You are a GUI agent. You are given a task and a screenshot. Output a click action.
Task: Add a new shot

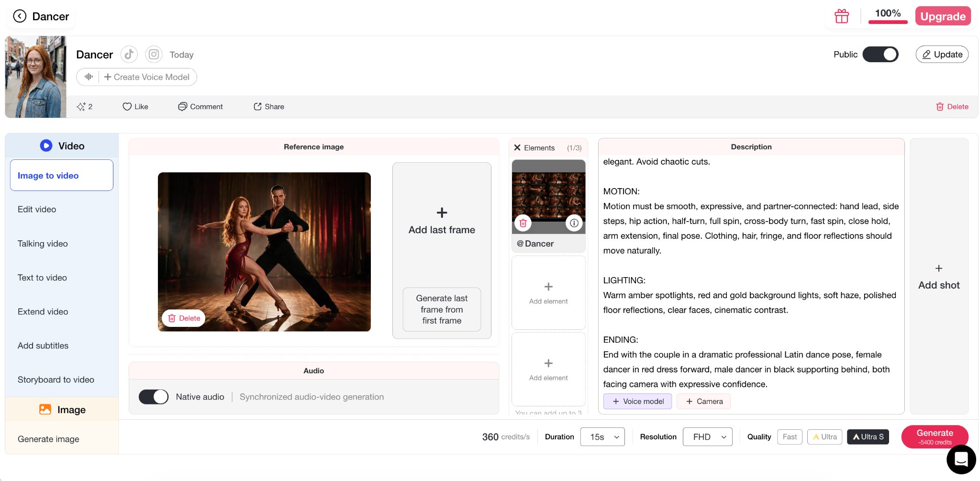pos(939,277)
